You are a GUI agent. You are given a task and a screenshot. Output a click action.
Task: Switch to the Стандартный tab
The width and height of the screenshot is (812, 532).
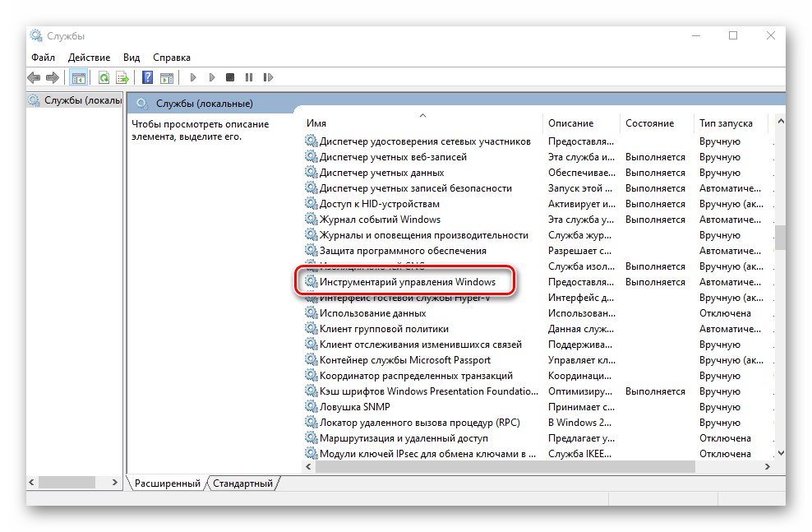[x=242, y=483]
